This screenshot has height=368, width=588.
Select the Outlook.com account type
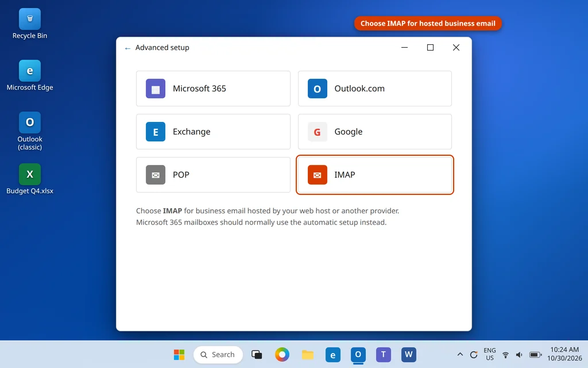pos(374,89)
